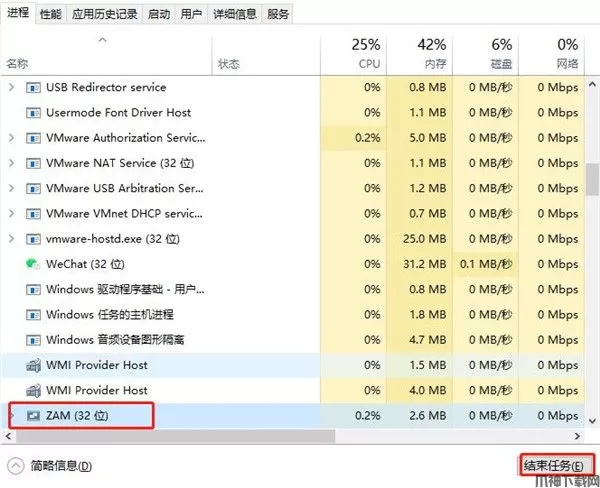
Task: Sort processes by the 磁盘 column
Action: click(485, 56)
